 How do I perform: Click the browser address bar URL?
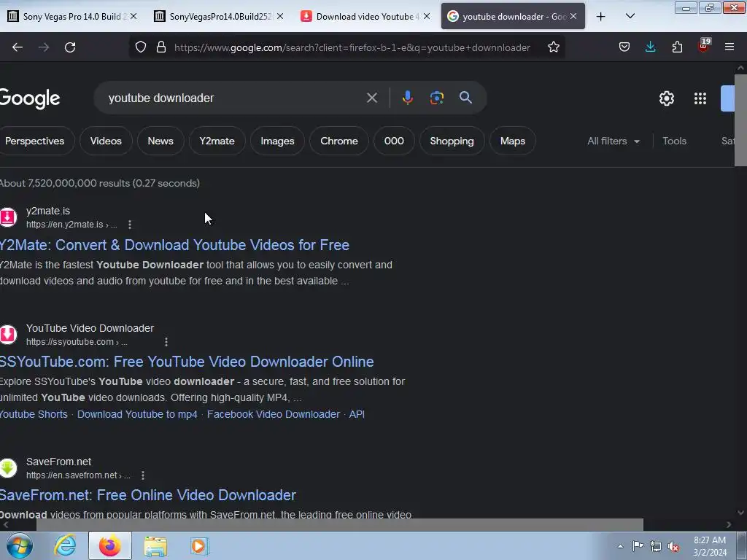coord(352,47)
